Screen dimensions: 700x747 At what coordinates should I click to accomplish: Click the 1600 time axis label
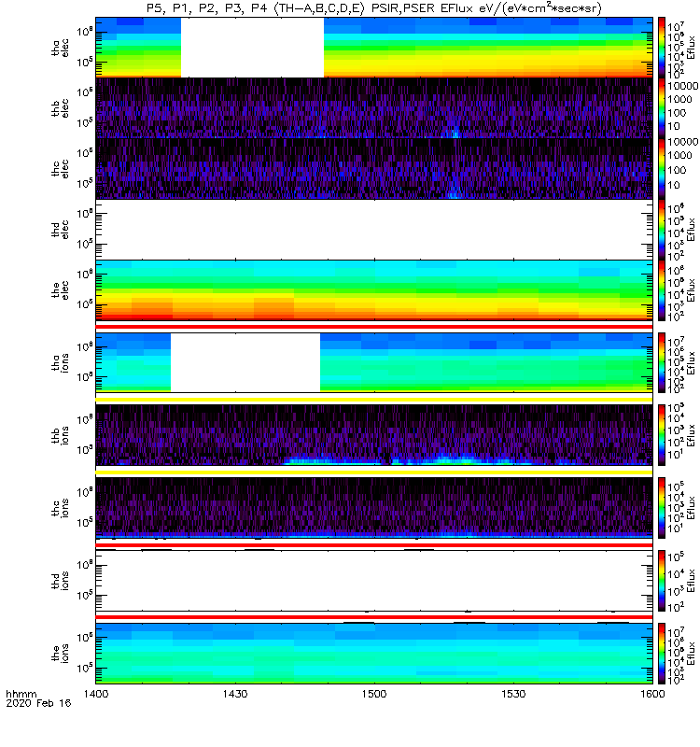tap(651, 695)
